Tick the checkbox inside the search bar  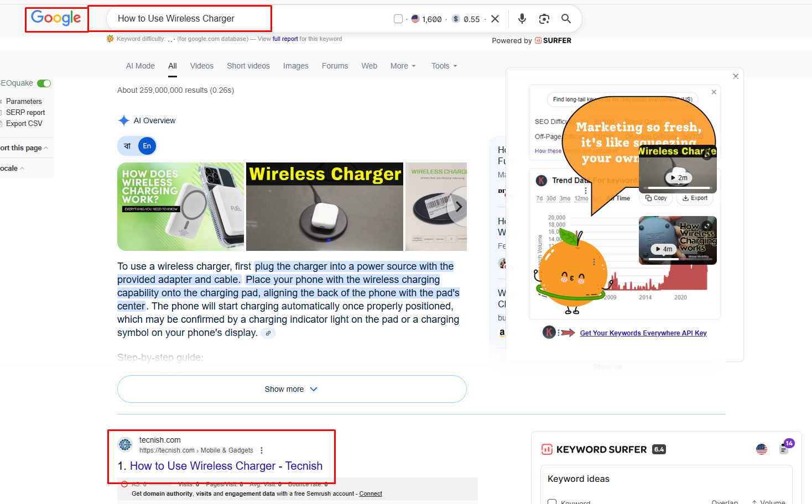398,19
